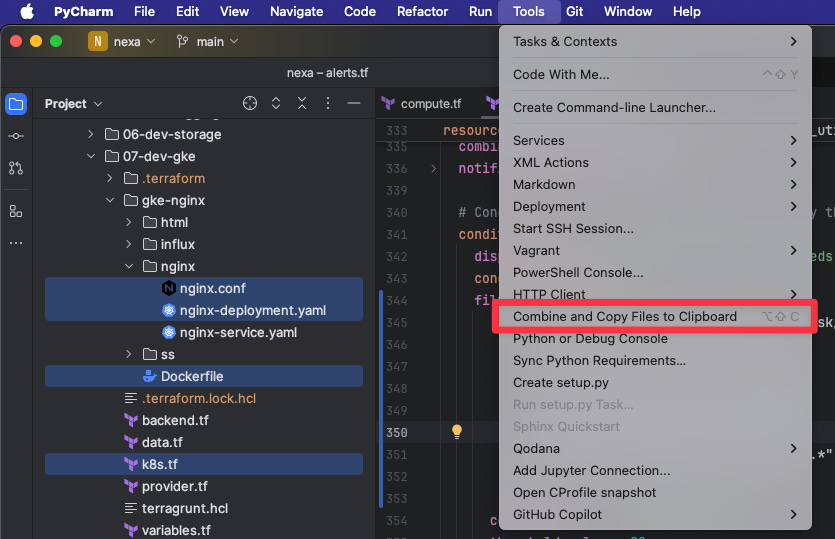Click the nexa project N badge icon
This screenshot has height=539, width=835.
click(x=97, y=42)
